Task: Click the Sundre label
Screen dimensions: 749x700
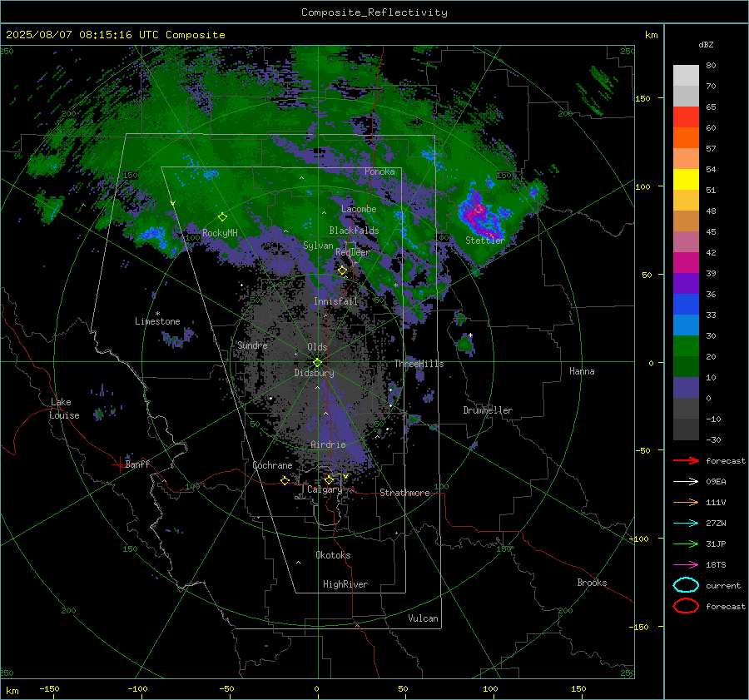Action: point(252,345)
